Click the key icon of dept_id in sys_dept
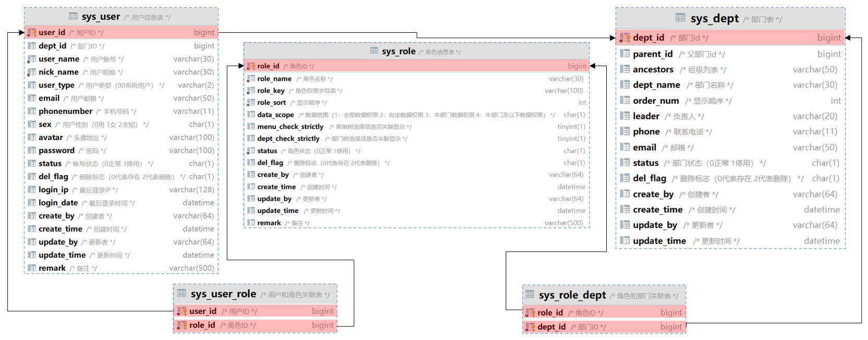 (x=625, y=37)
